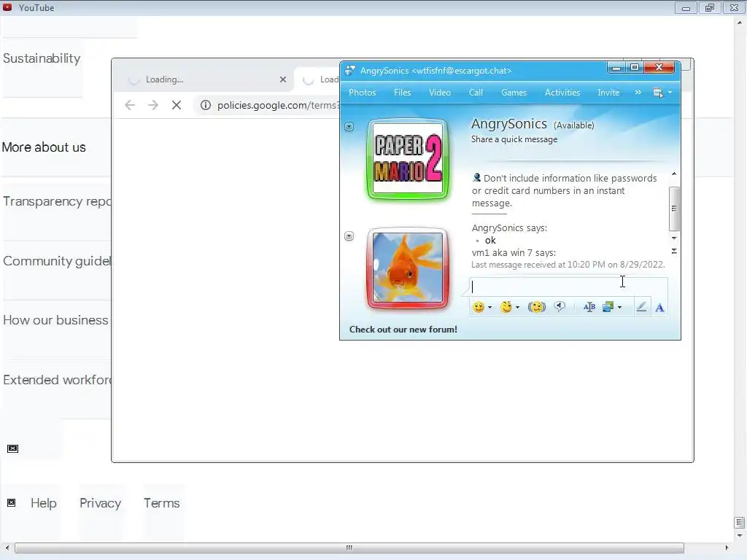The width and height of the screenshot is (747, 560).
Task: Open the show menu icon dropdown
Action: pyautogui.click(x=662, y=93)
